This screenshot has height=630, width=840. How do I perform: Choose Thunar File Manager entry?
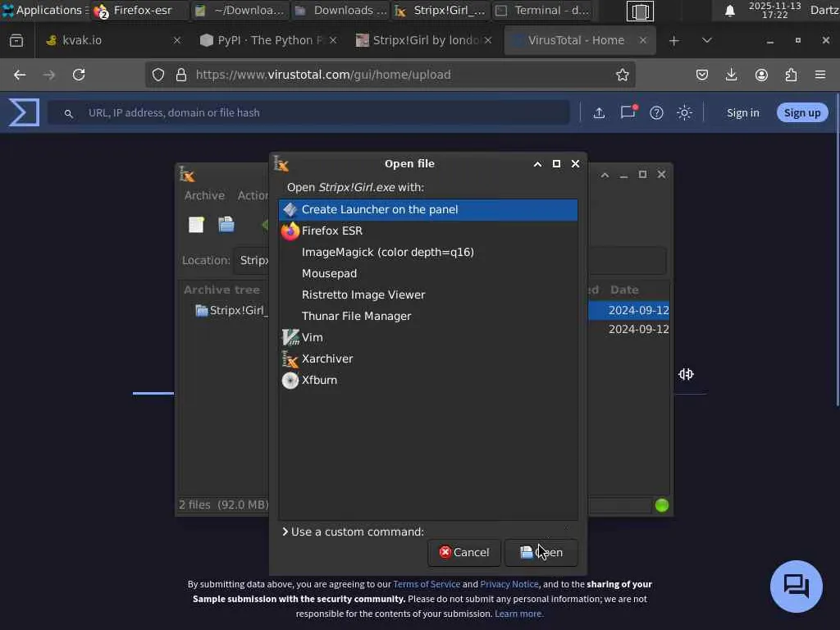(x=428, y=316)
